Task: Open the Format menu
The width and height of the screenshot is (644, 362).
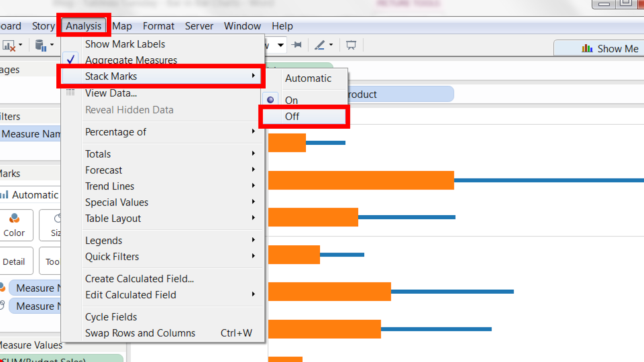Action: pyautogui.click(x=158, y=26)
